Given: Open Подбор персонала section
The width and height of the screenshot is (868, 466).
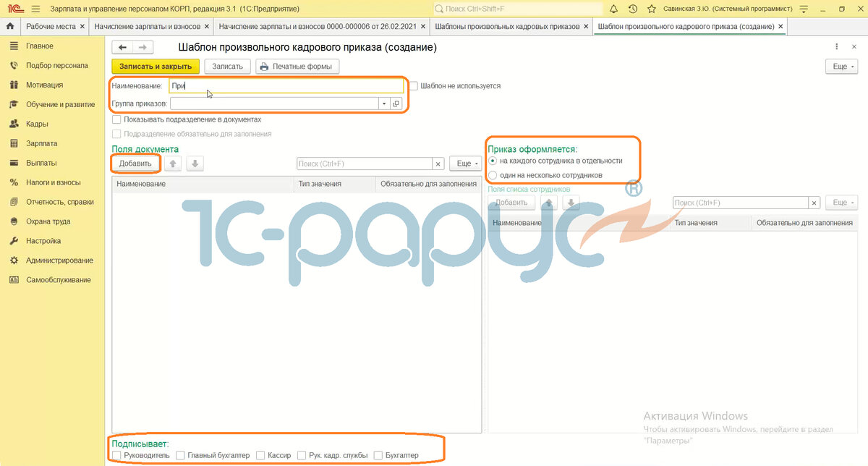Looking at the screenshot, I should 57,65.
